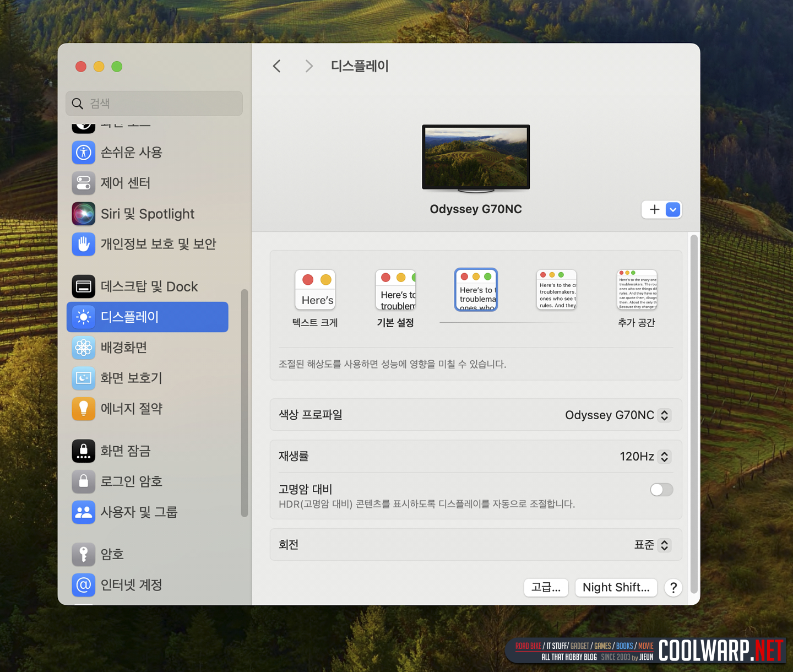793x672 pixels.
Task: Select Siri 및 Spotlight text in sidebar
Action: 148,214
